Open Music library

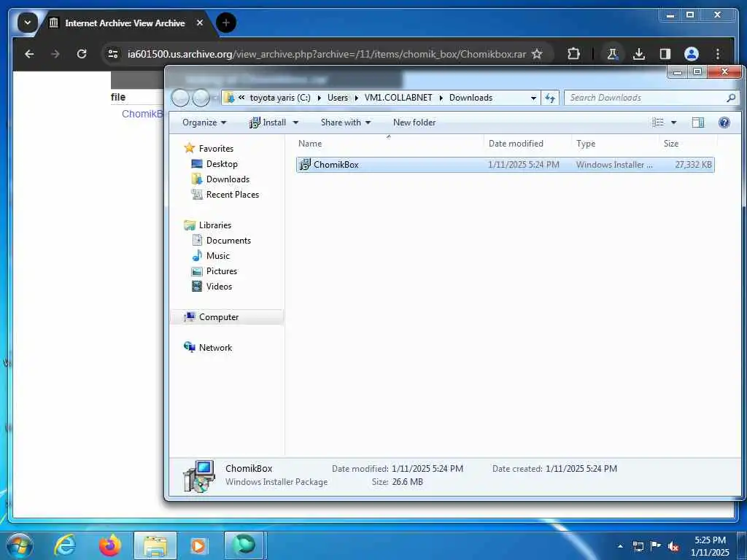coord(217,256)
